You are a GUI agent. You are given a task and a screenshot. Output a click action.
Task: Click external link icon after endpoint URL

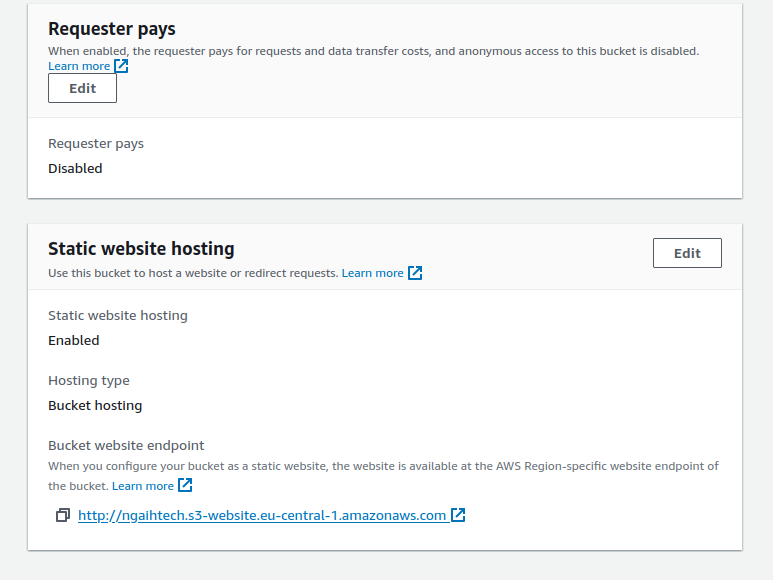(x=458, y=515)
